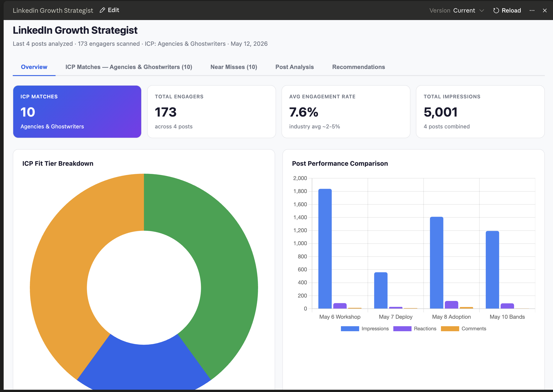Image resolution: width=553 pixels, height=392 pixels.
Task: Click the Reload circular arrow icon
Action: (496, 10)
